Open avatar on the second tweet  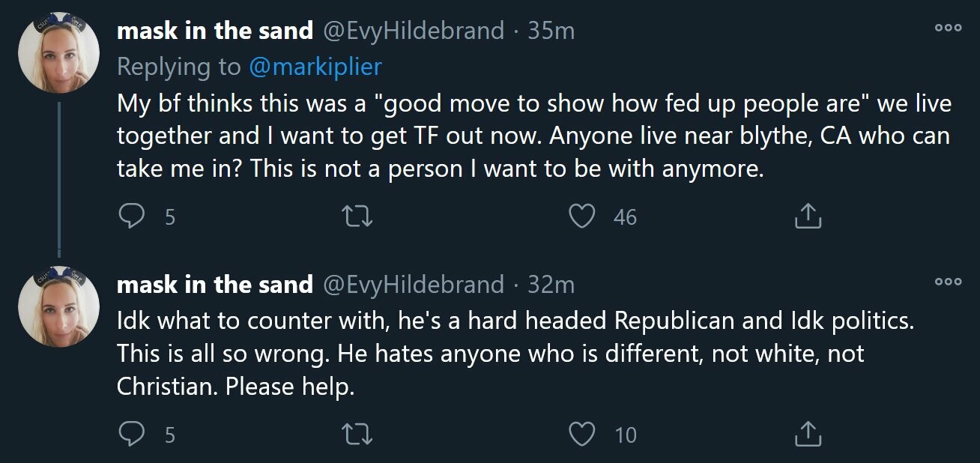(x=59, y=306)
